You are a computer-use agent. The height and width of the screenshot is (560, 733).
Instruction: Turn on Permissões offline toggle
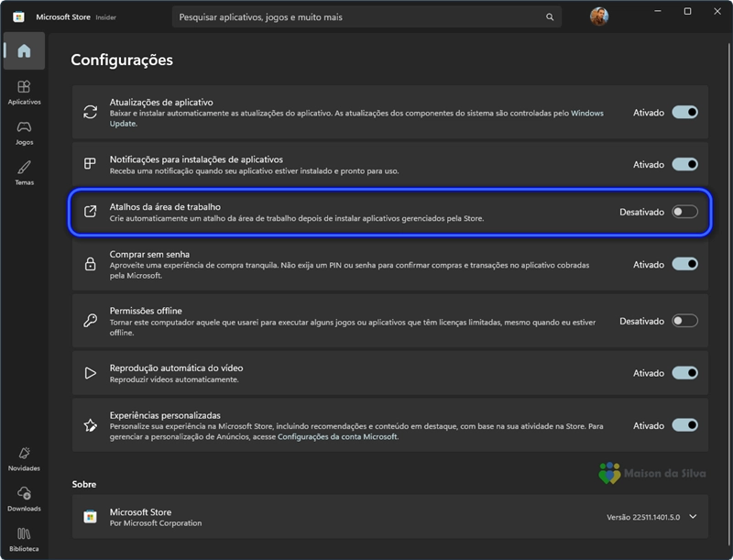pyautogui.click(x=684, y=322)
